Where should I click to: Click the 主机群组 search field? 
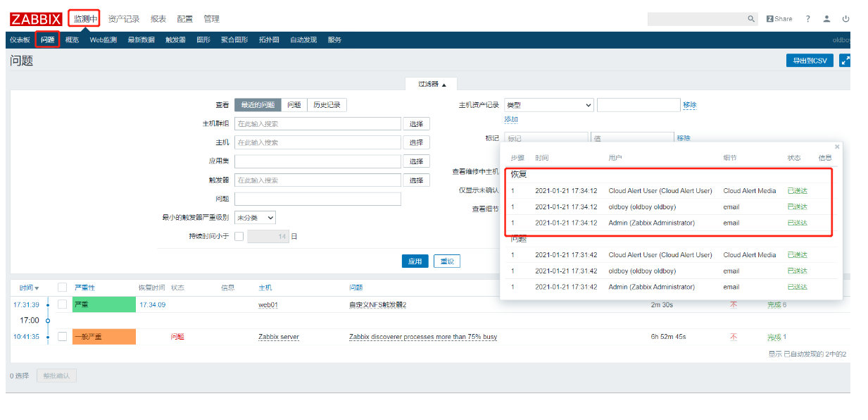point(317,123)
